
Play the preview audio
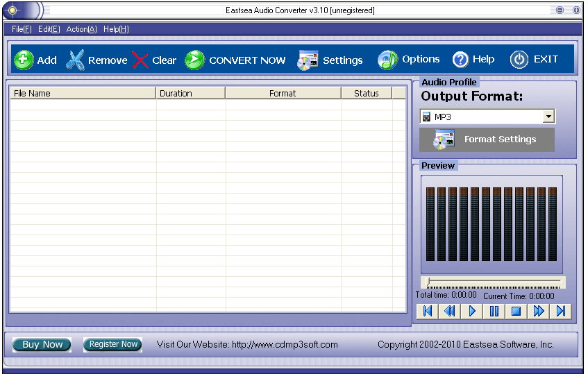coord(472,311)
